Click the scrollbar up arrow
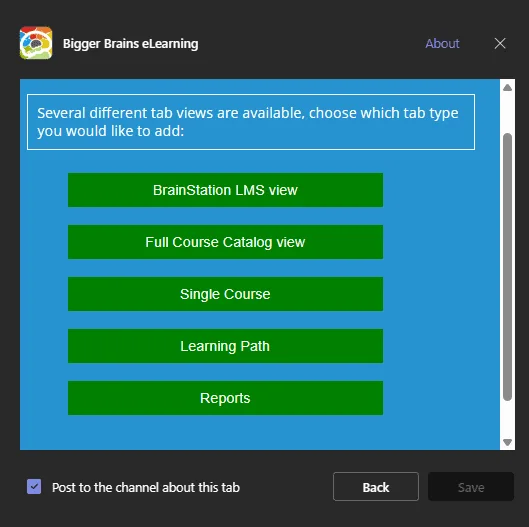 click(507, 88)
